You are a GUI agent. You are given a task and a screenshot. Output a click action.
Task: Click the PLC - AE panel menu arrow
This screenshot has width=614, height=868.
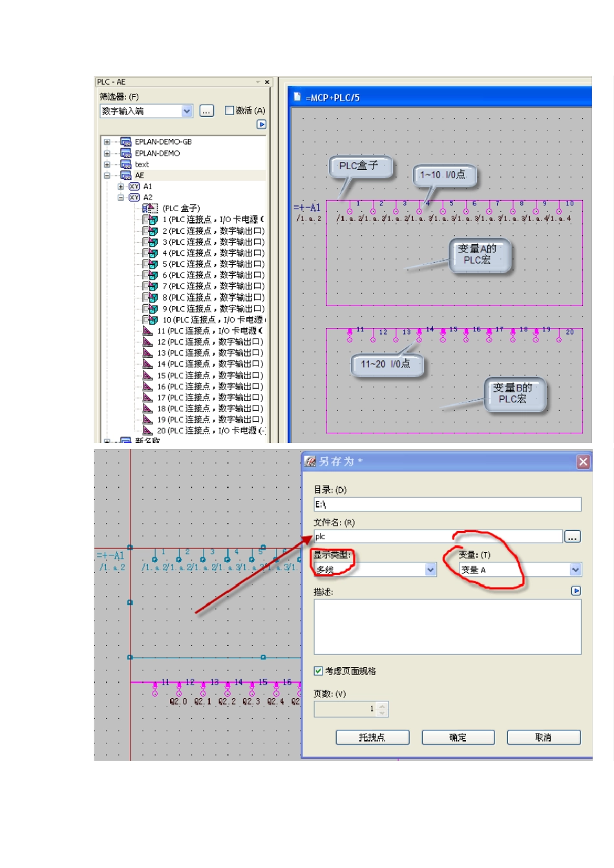pyautogui.click(x=258, y=82)
